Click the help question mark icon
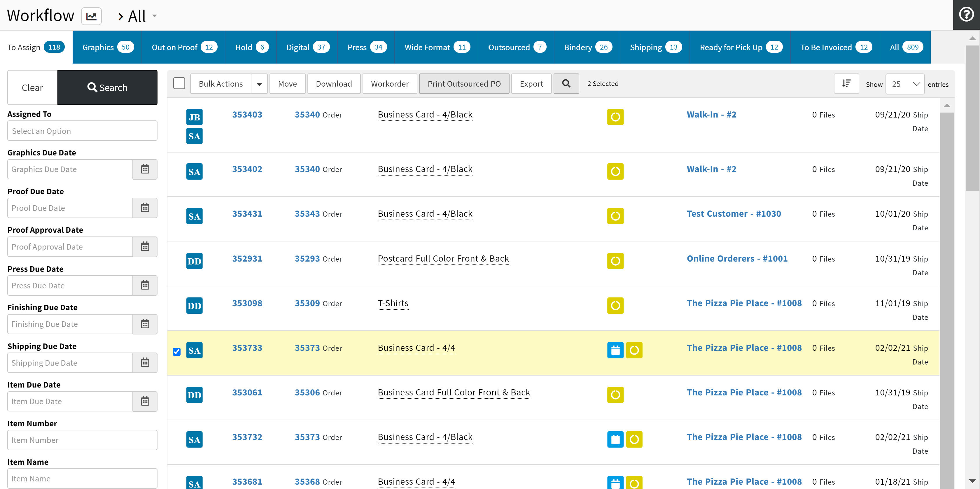The width and height of the screenshot is (980, 489). point(966,15)
